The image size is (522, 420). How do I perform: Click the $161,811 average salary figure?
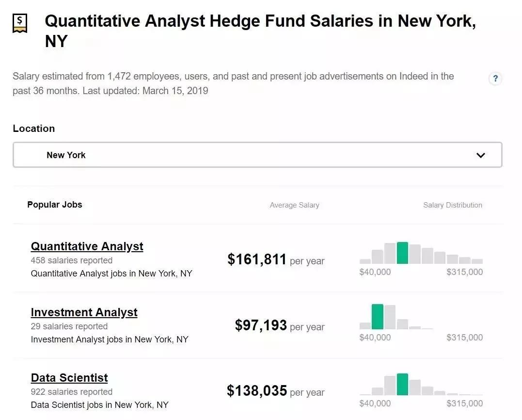(x=257, y=259)
